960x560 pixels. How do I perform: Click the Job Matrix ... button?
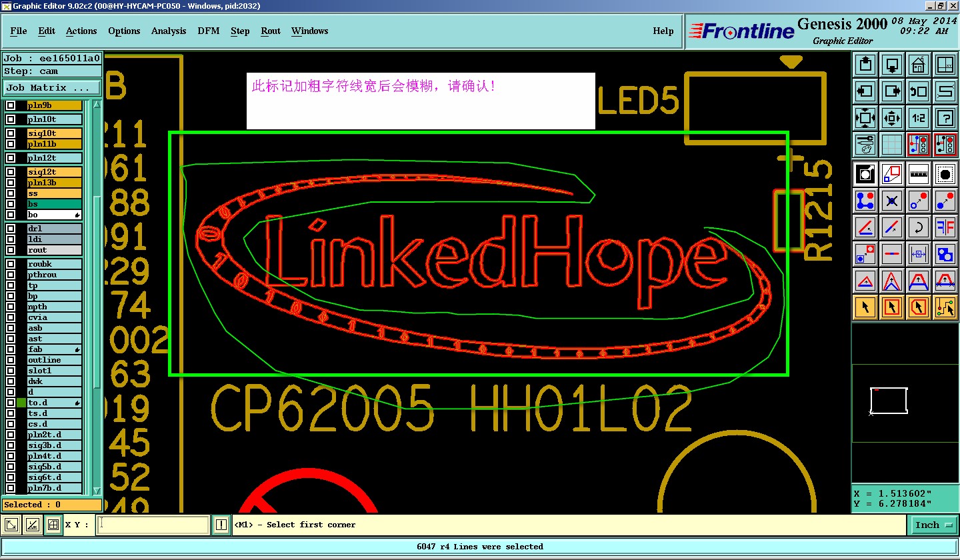[x=52, y=87]
